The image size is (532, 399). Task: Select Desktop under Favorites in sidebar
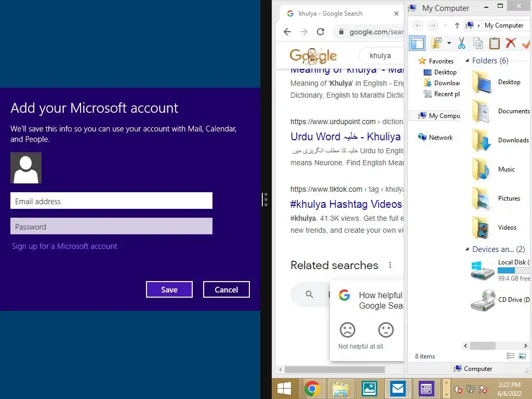(x=441, y=72)
